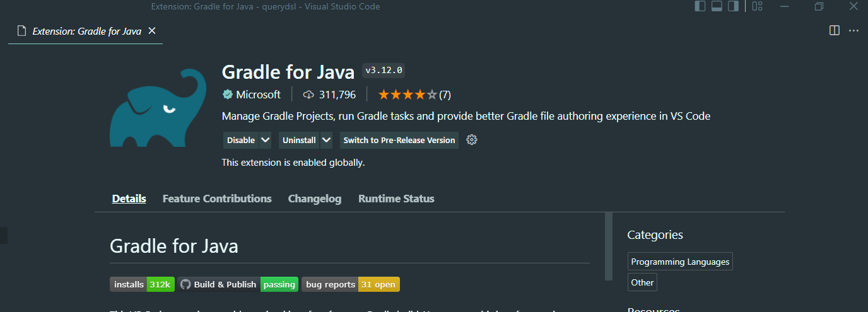
Task: Open the extension manage gear icon
Action: click(x=472, y=140)
